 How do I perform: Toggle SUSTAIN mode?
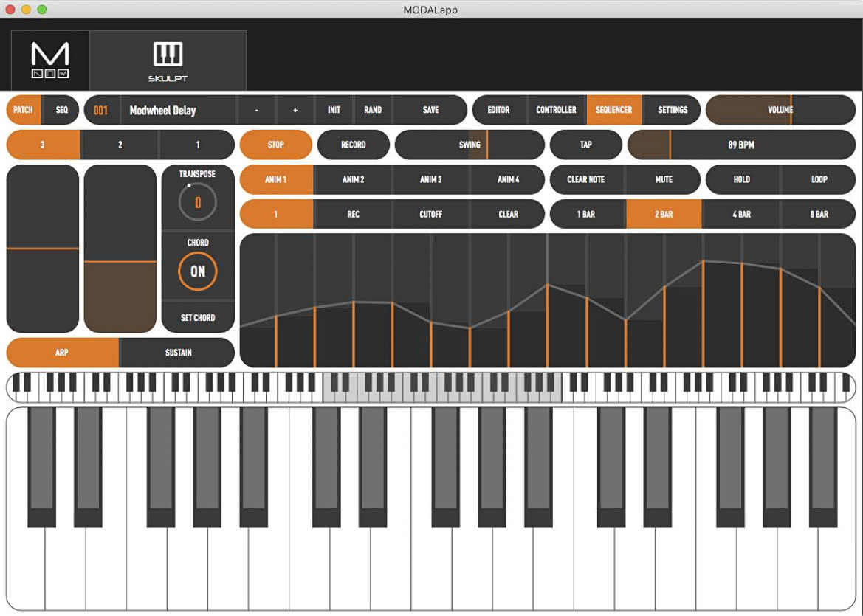coord(178,353)
